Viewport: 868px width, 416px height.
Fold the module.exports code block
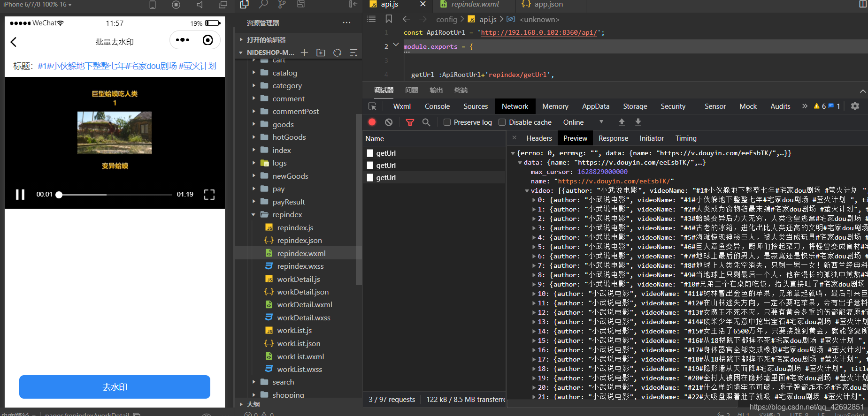(x=396, y=45)
